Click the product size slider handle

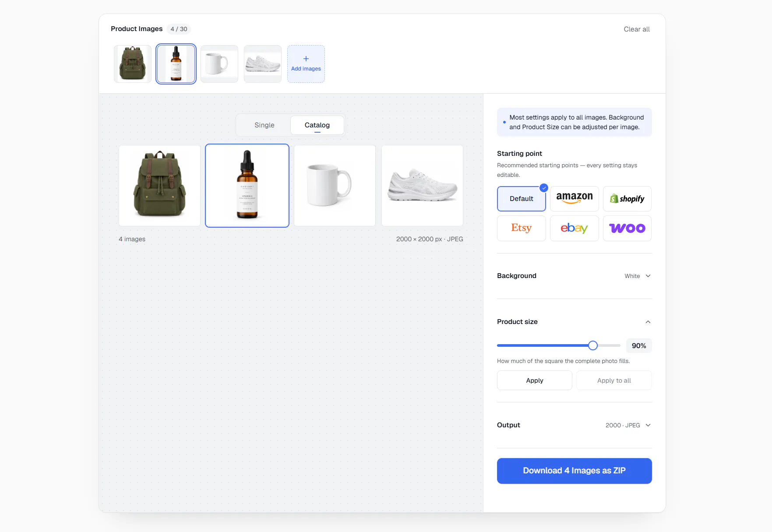click(592, 345)
